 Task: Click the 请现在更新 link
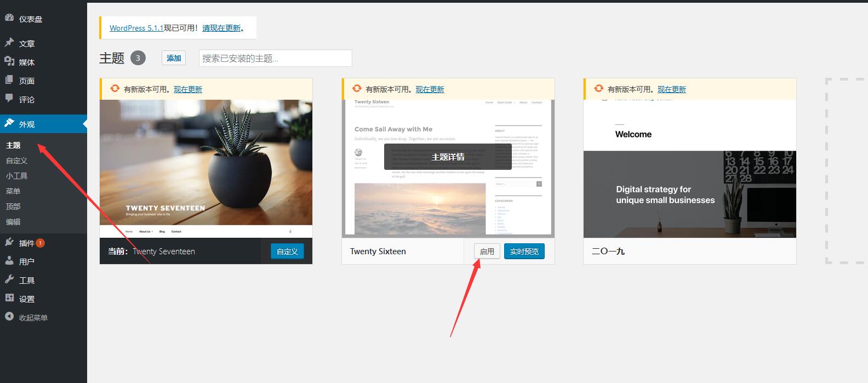pyautogui.click(x=221, y=28)
